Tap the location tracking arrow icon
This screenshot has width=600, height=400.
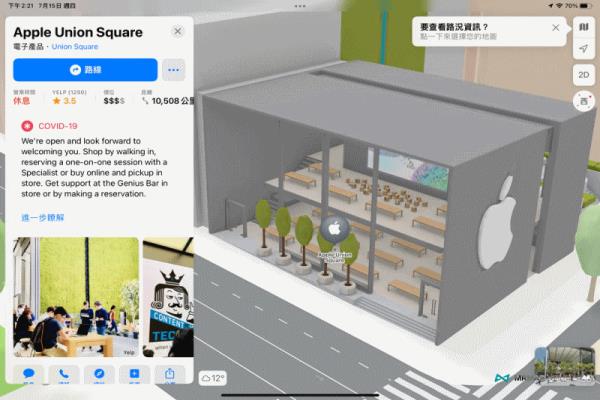[x=584, y=49]
